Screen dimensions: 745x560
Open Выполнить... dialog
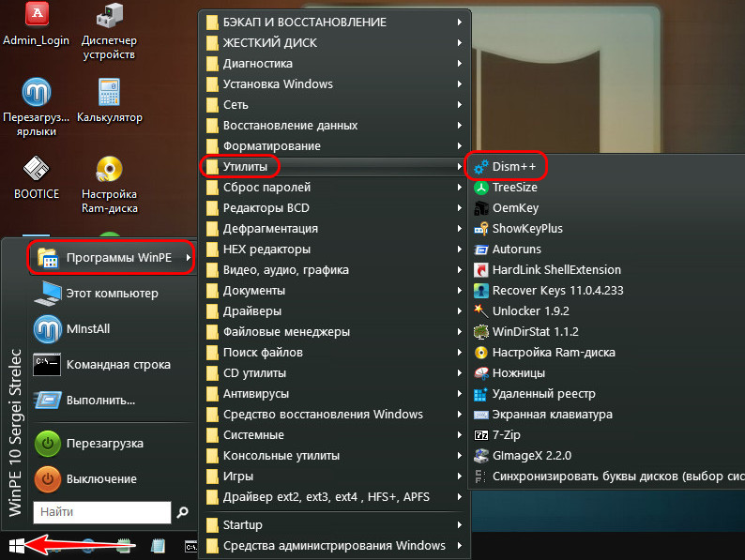(114, 401)
